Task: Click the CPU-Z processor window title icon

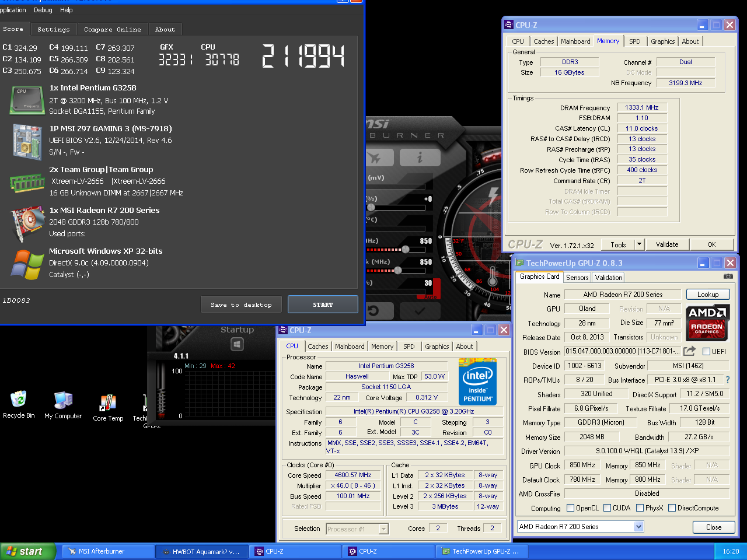Action: pos(283,330)
